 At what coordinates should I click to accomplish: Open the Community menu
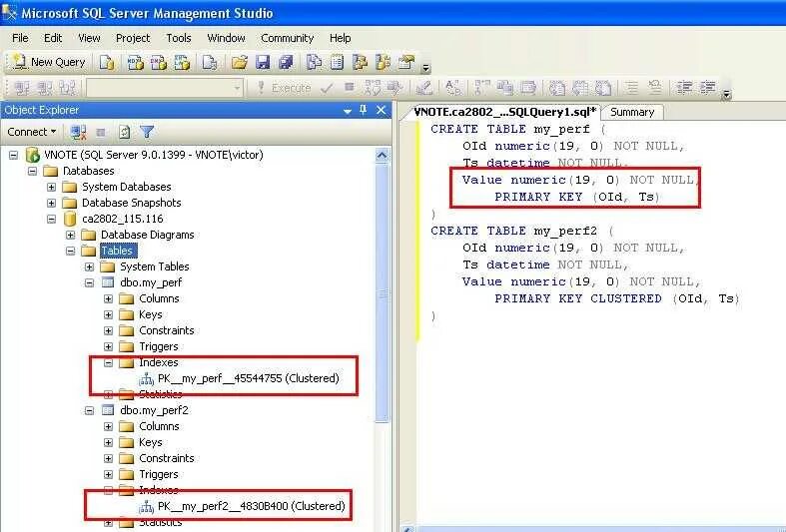click(x=288, y=38)
